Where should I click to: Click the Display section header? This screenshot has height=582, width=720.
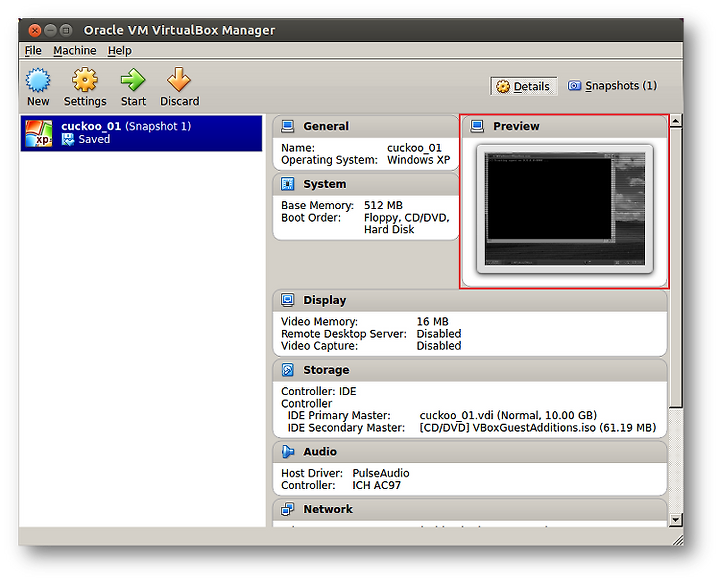coord(470,300)
